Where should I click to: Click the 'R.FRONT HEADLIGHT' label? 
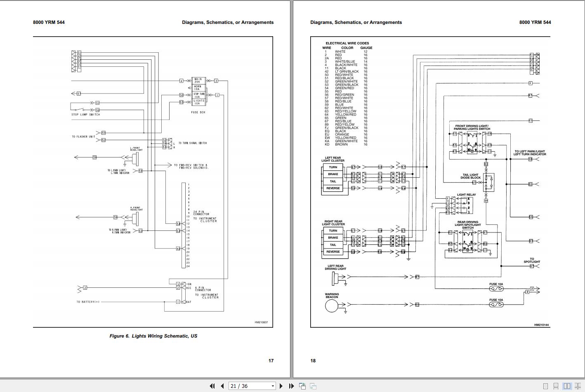click(136, 209)
